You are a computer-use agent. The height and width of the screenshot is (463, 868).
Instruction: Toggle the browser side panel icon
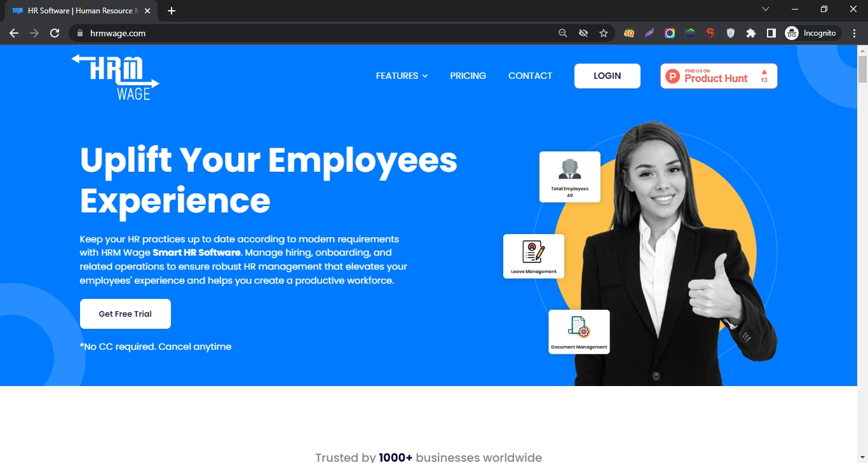tap(771, 33)
